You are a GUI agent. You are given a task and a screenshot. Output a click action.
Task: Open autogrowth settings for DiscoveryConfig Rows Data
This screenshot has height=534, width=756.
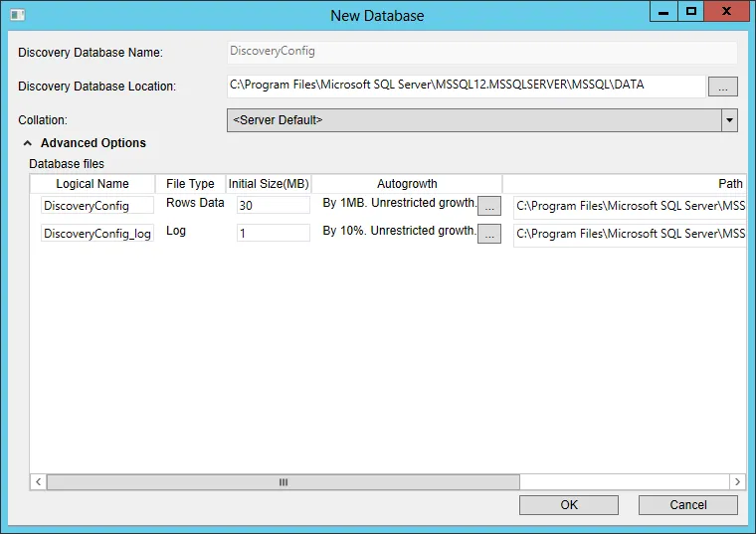point(488,206)
